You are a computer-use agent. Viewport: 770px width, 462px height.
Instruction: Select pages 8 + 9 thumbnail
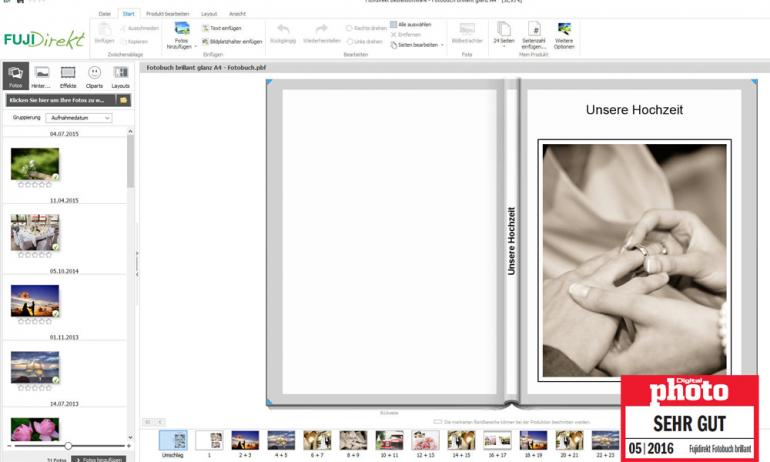pyautogui.click(x=353, y=440)
